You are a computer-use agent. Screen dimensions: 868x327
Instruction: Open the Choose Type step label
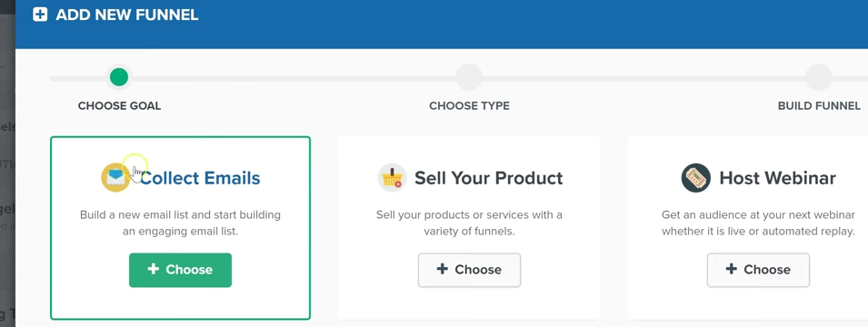coord(469,105)
